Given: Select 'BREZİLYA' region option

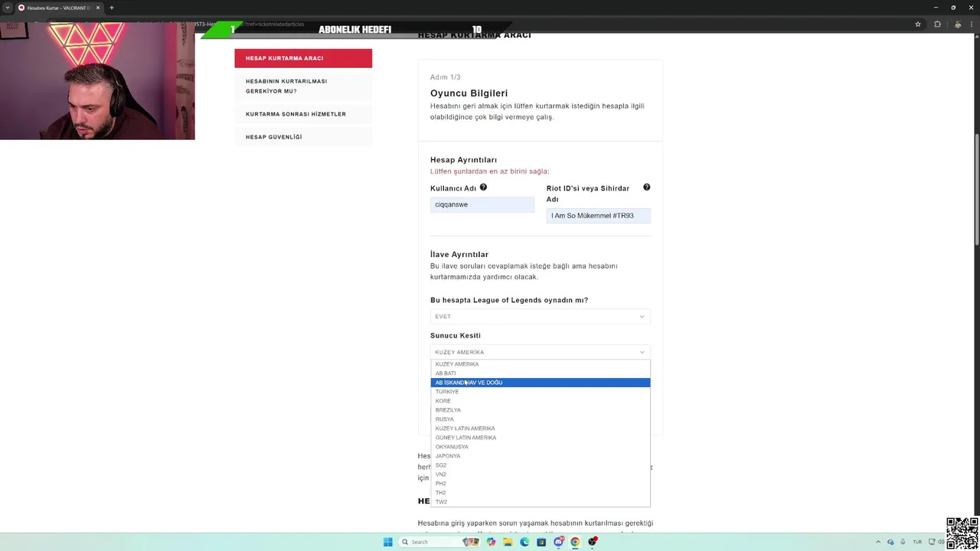Looking at the screenshot, I should 540,410.
